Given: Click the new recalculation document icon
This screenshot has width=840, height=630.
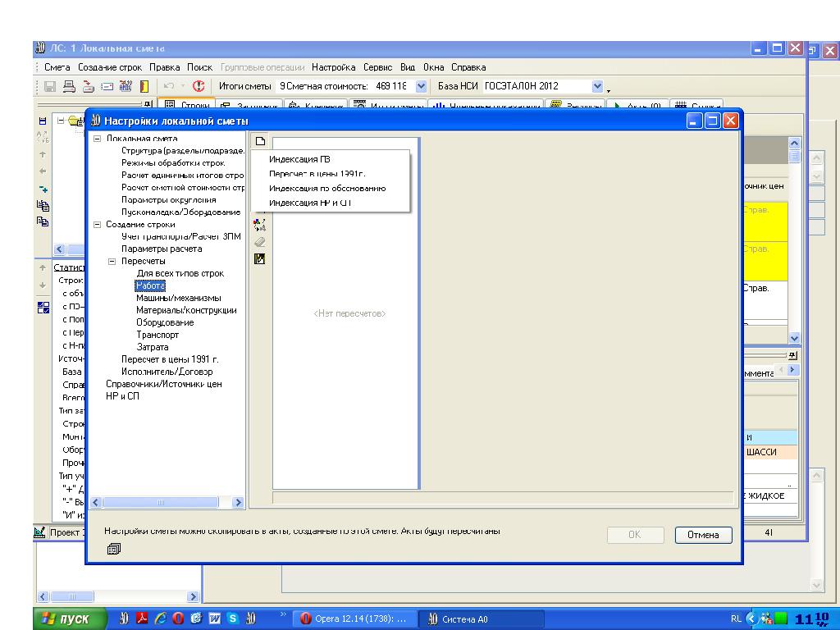Looking at the screenshot, I should pos(259,141).
